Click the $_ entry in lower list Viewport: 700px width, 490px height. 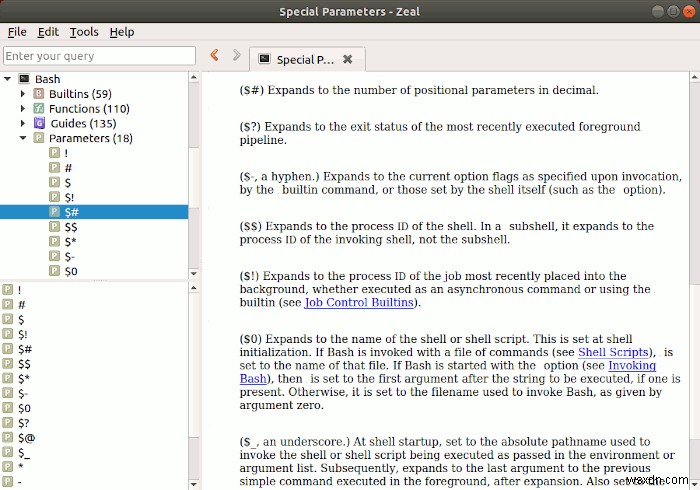(x=24, y=453)
